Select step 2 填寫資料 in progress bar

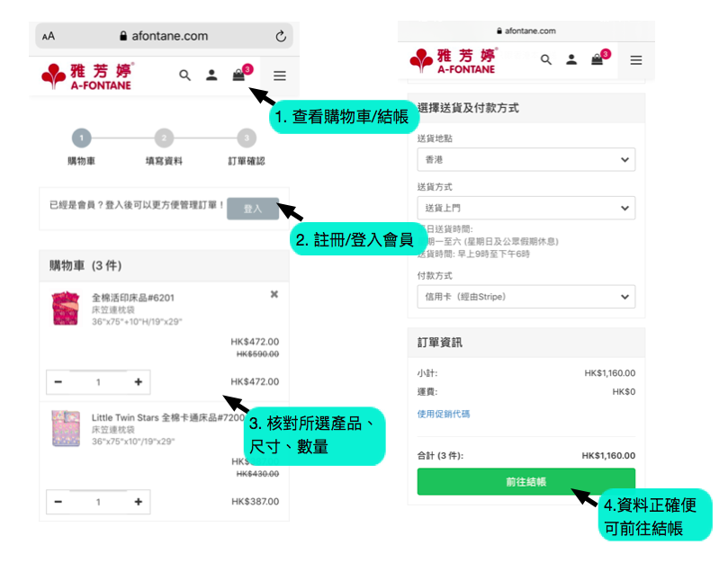tap(164, 139)
